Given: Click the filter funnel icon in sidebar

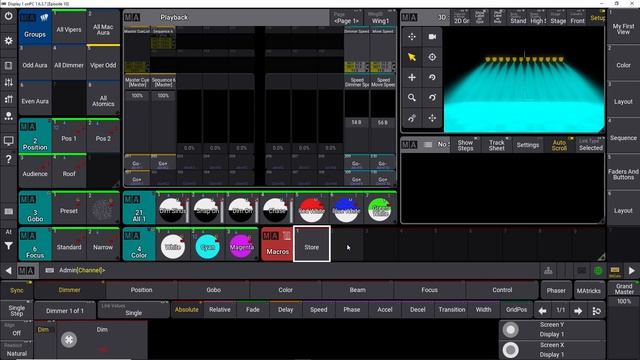Looking at the screenshot, I should (x=8, y=246).
